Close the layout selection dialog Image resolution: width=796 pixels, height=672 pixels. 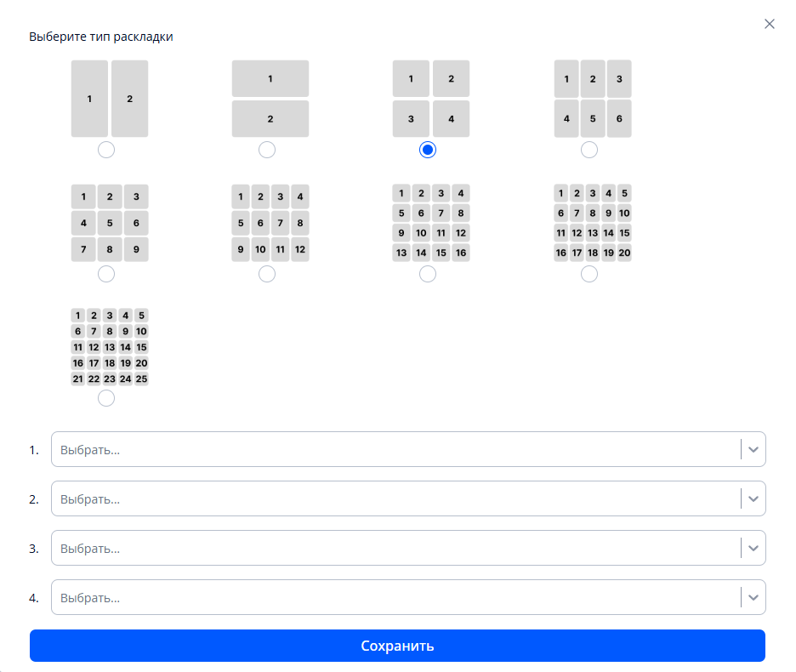(770, 24)
